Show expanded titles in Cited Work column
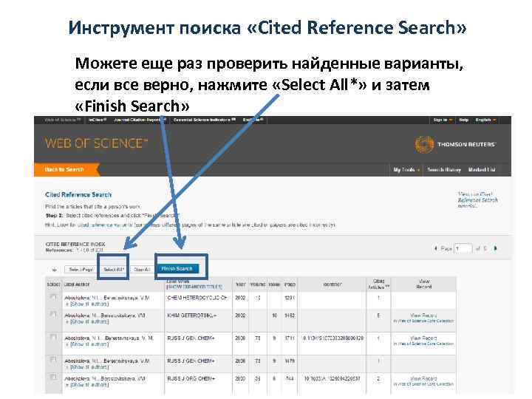532x399 pixels. 194,287
